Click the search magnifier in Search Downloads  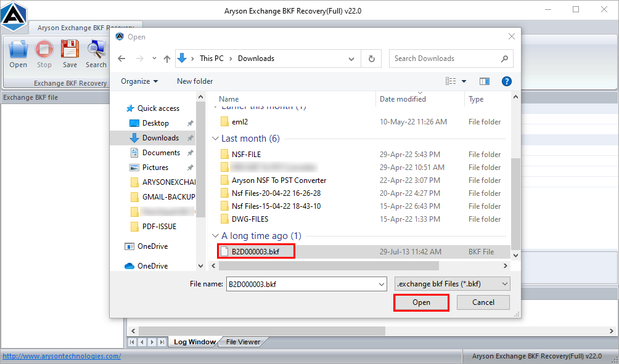click(504, 59)
